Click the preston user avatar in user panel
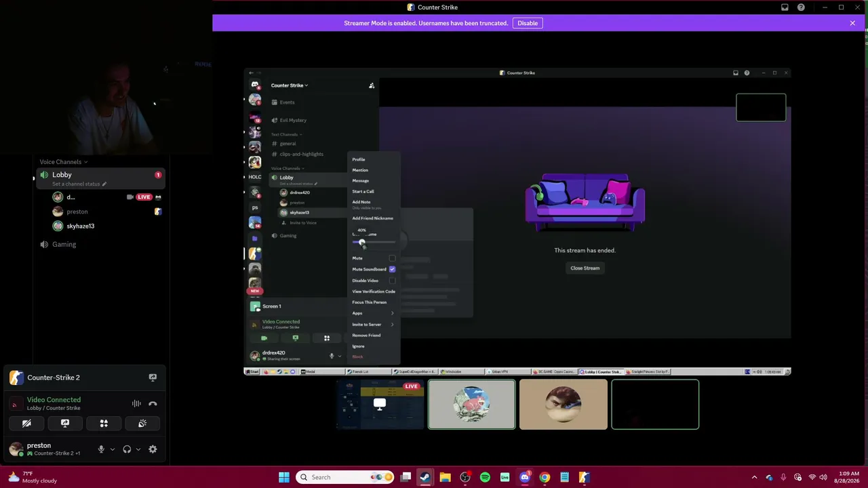The height and width of the screenshot is (488, 868). [x=16, y=449]
